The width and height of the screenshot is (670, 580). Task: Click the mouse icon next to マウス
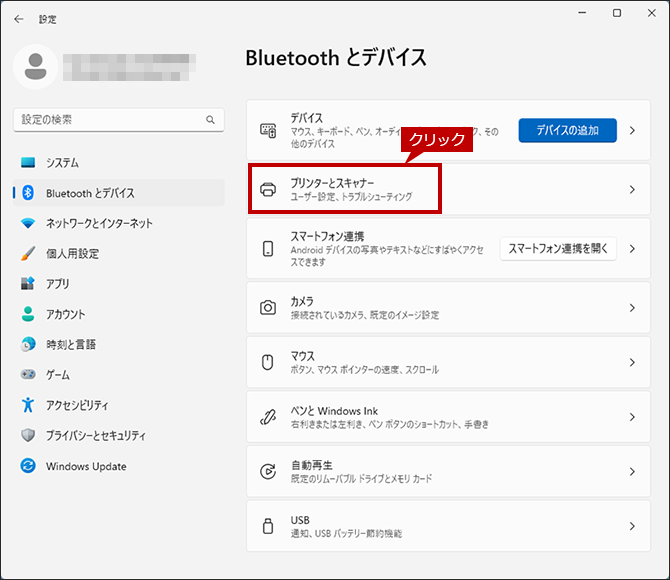click(267, 362)
